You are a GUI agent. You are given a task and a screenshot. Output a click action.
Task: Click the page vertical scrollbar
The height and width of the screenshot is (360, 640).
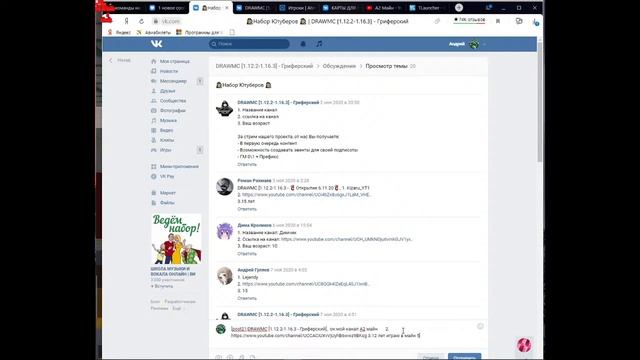click(540, 102)
